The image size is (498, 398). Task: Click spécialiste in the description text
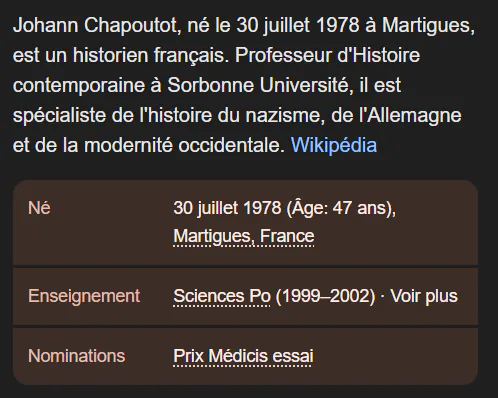(x=59, y=115)
